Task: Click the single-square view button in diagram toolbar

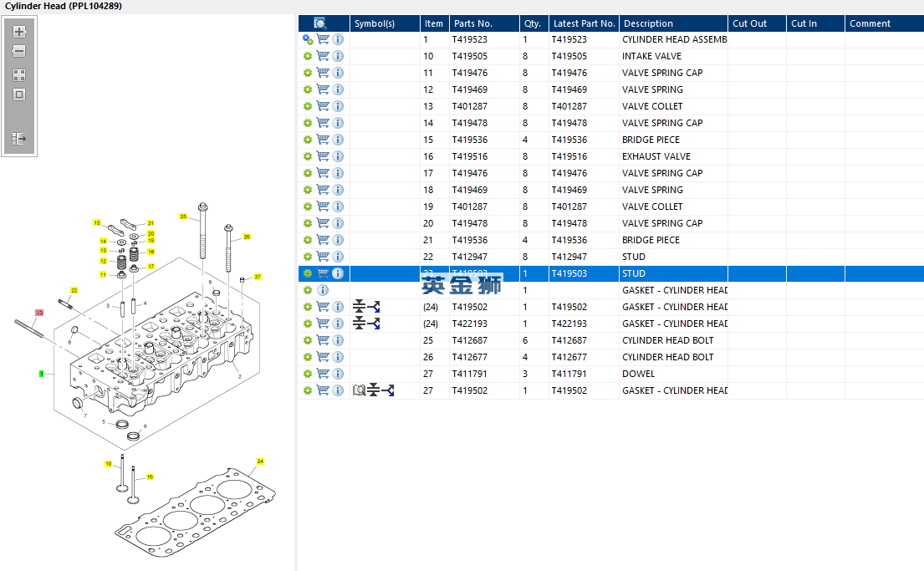Action: click(x=19, y=94)
